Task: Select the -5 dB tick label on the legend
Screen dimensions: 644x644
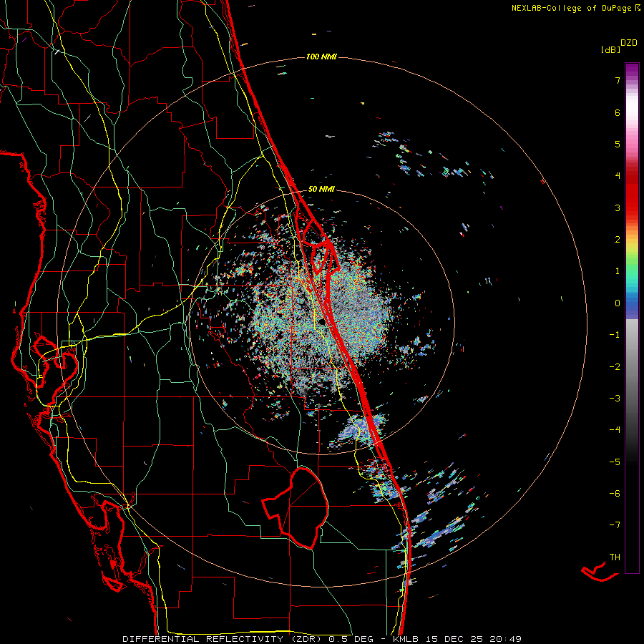Action: click(615, 462)
